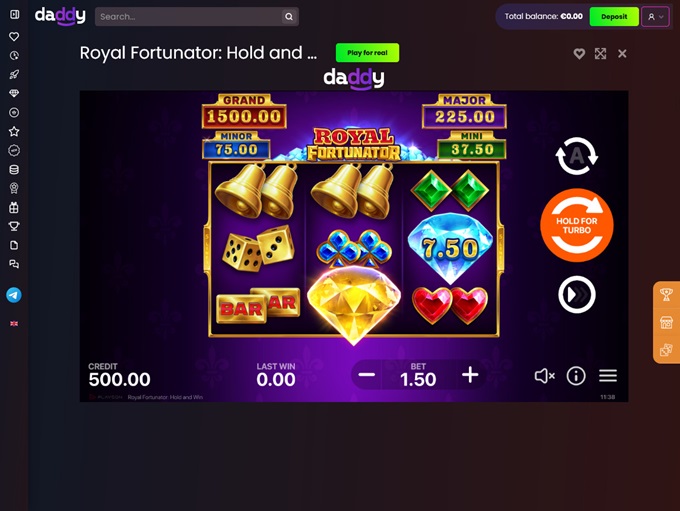Open the hamburger game menu

(608, 376)
